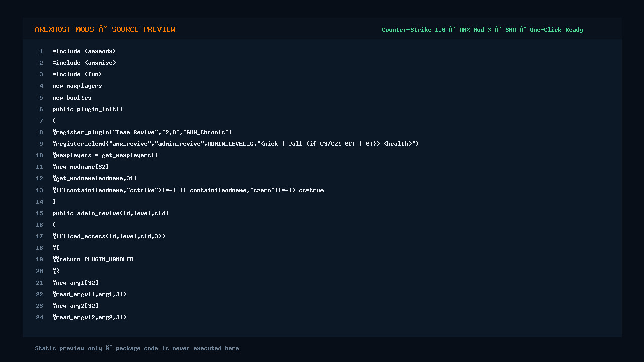This screenshot has width=644, height=362.
Task: Click the 'new modname[32]' line
Action: [80, 167]
